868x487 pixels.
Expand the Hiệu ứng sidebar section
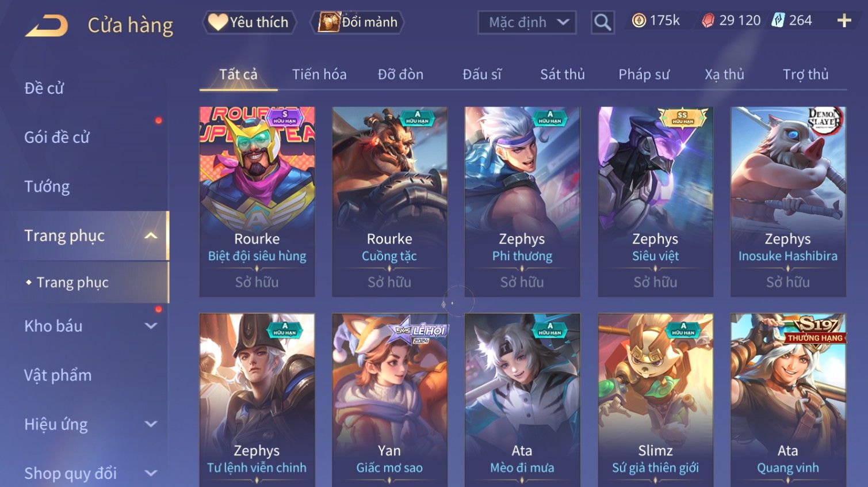[x=151, y=424]
